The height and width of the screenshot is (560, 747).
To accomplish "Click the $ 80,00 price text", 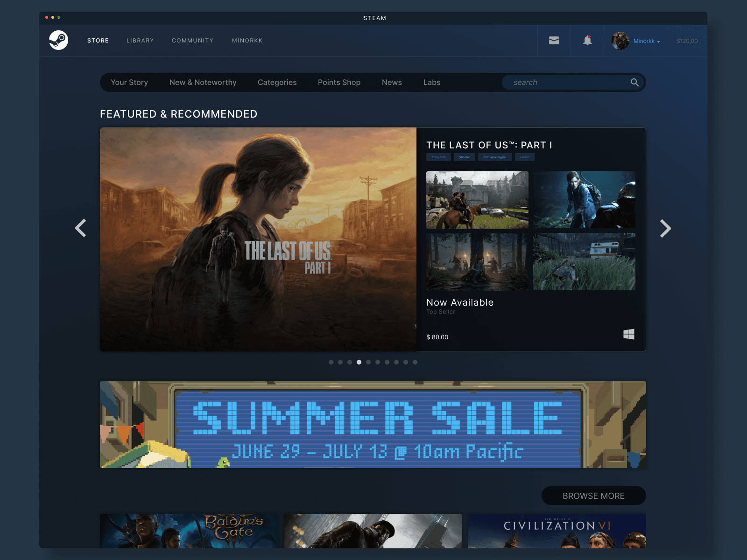I will [437, 337].
